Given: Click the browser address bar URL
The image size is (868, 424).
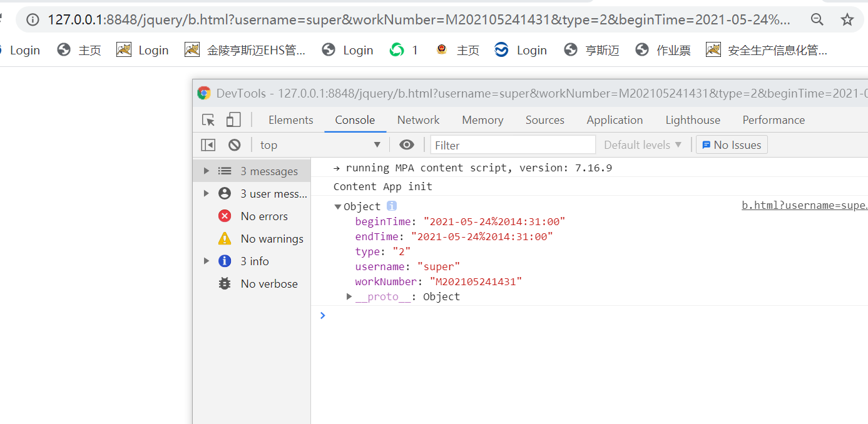Looking at the screenshot, I should point(419,19).
